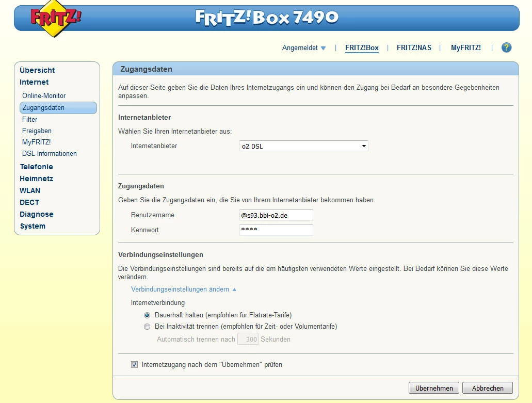Toggle Internetzugang nach dem Übernehmen prüfen checkbox
Image resolution: width=532 pixels, height=403 pixels.
pyautogui.click(x=134, y=365)
